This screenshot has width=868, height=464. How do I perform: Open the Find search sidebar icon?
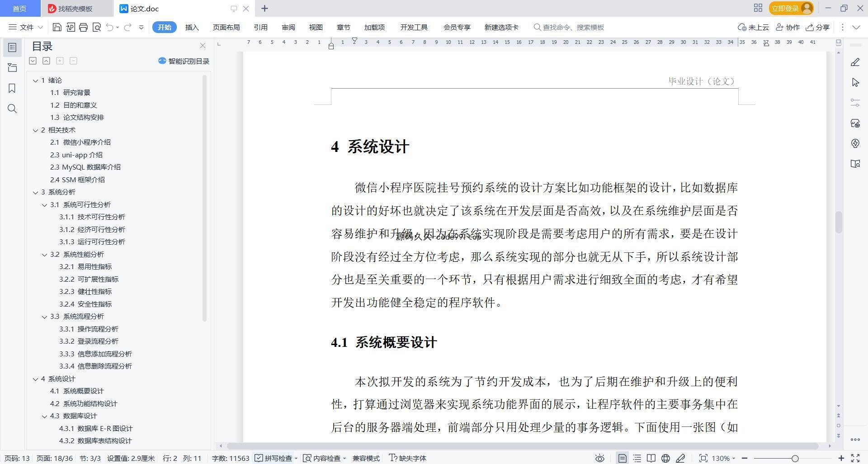point(12,109)
